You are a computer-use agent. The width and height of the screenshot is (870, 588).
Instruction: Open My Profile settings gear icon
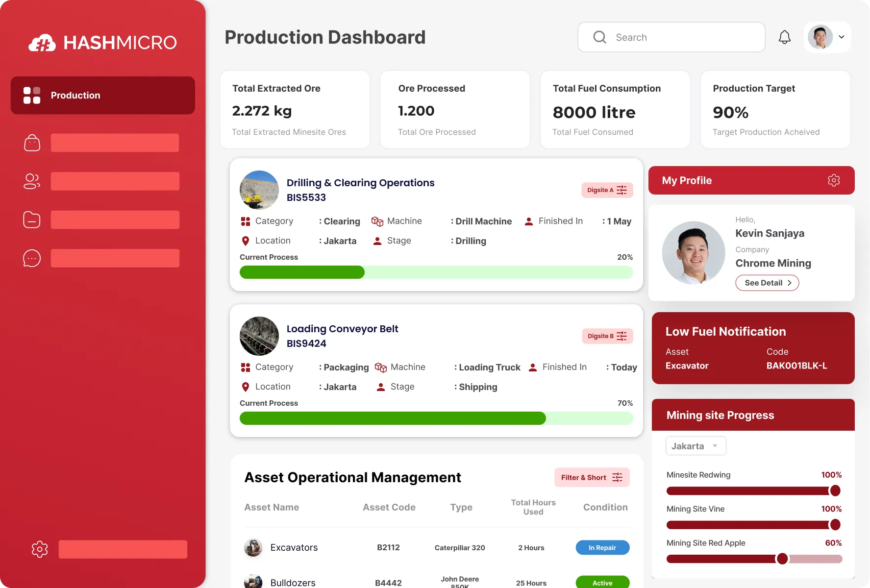pyautogui.click(x=834, y=180)
